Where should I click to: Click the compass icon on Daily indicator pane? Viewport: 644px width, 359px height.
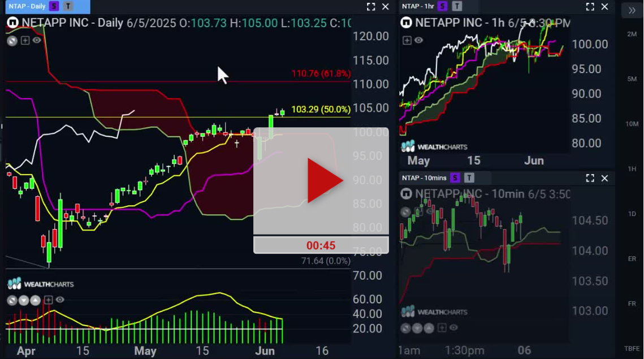click(12, 300)
